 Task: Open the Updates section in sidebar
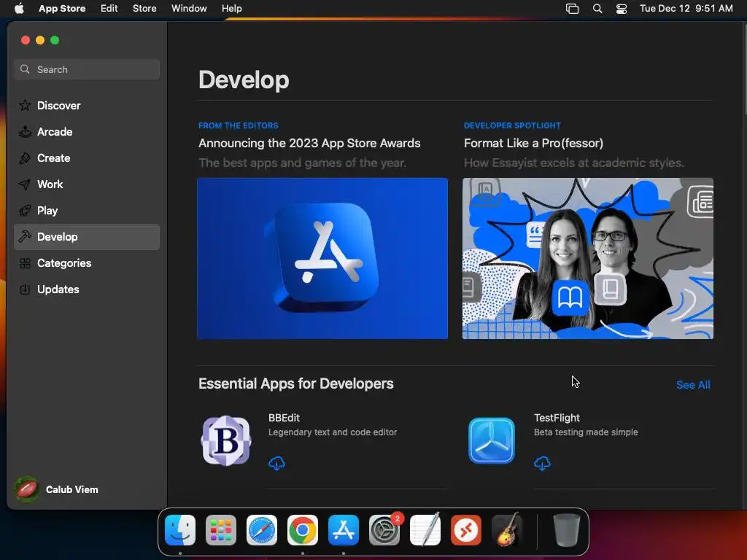pos(87,289)
